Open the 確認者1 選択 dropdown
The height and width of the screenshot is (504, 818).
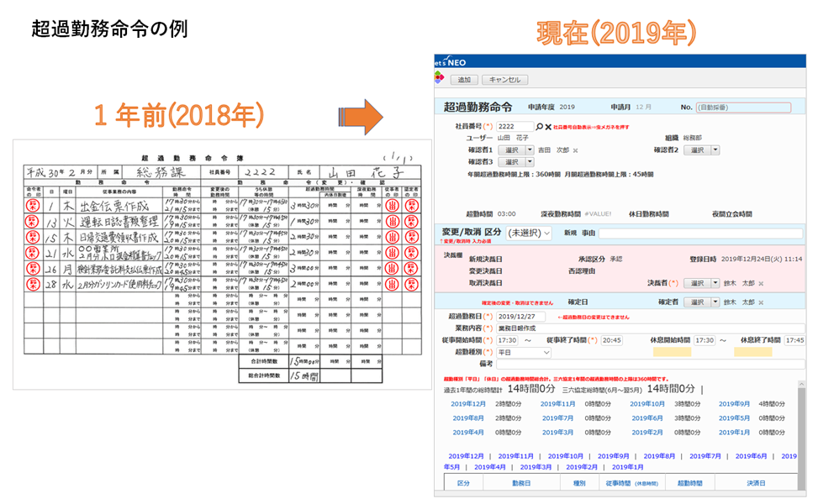517,150
